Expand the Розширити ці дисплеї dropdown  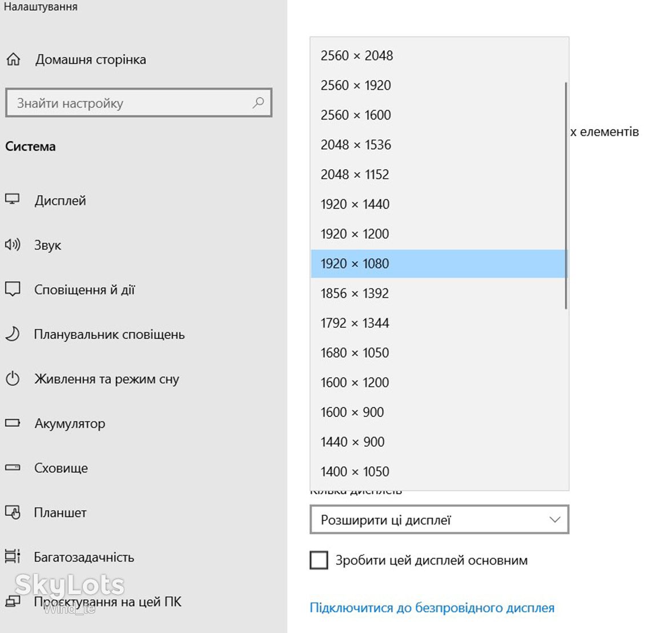click(439, 519)
